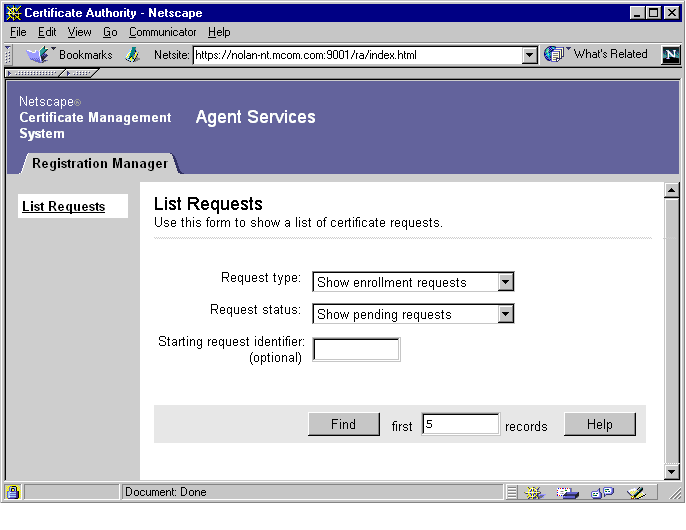Expand the first collapsed toolbar tab
The image size is (686, 530).
pyautogui.click(x=34, y=73)
